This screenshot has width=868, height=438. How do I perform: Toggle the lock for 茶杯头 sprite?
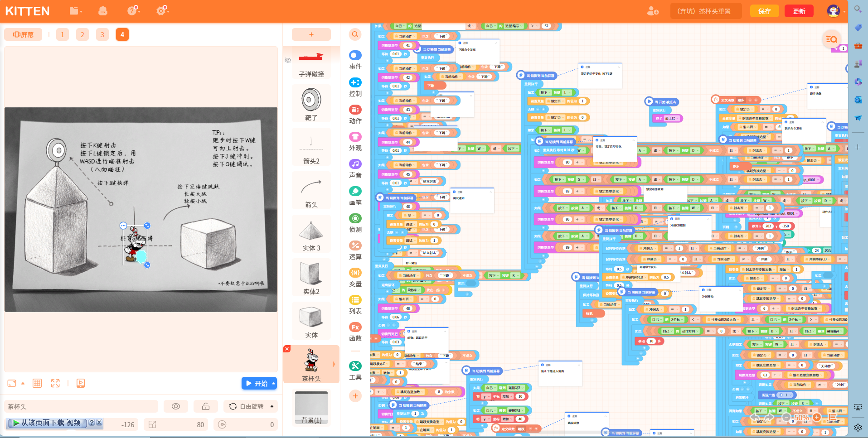206,406
